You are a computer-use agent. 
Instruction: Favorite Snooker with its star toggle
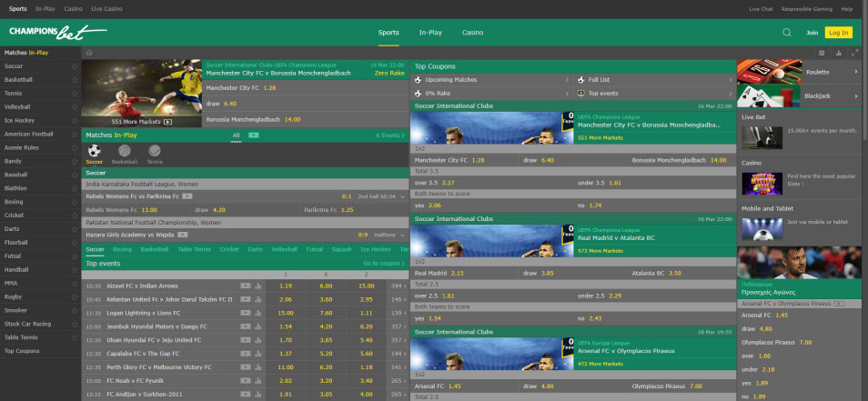tap(75, 310)
